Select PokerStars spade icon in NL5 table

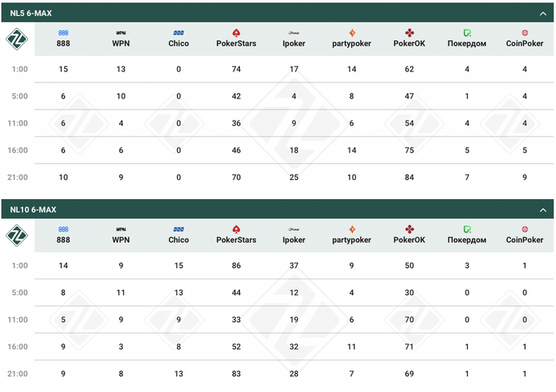tap(236, 33)
